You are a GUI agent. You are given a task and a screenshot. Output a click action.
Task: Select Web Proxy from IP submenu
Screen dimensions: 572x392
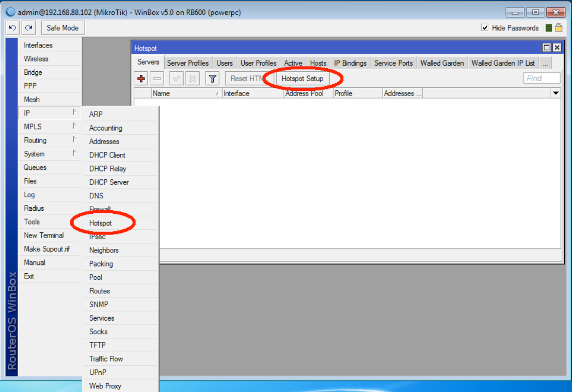[121, 386]
